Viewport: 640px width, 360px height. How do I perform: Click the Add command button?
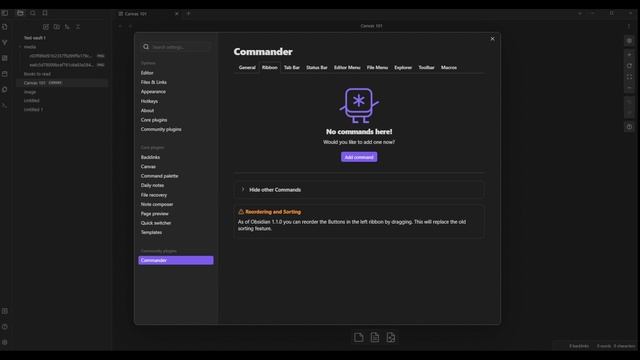(x=359, y=157)
